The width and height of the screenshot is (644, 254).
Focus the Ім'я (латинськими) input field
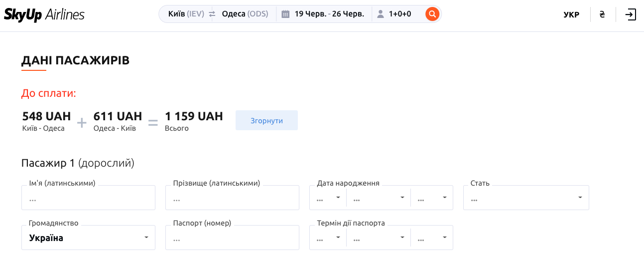(x=88, y=199)
